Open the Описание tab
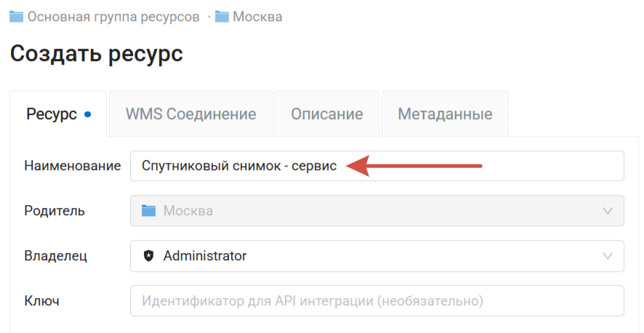Viewport: 644px width, 333px height. (x=326, y=114)
